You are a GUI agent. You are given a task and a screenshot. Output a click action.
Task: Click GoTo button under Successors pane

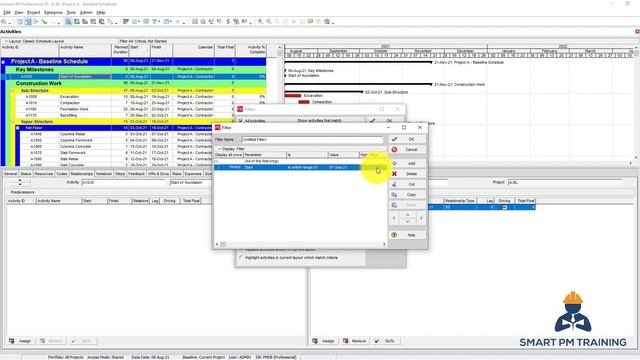point(385,341)
